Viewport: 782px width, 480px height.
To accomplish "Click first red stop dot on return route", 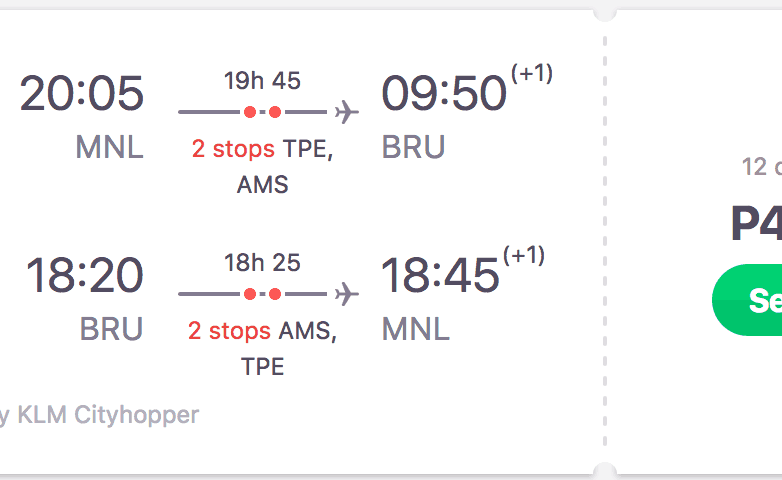I will (250, 294).
